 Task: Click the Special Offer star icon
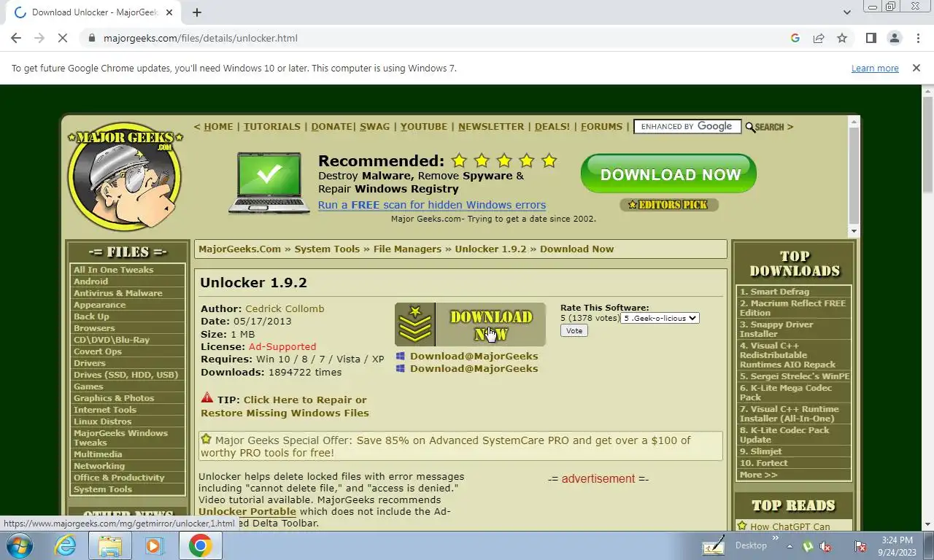[206, 439]
